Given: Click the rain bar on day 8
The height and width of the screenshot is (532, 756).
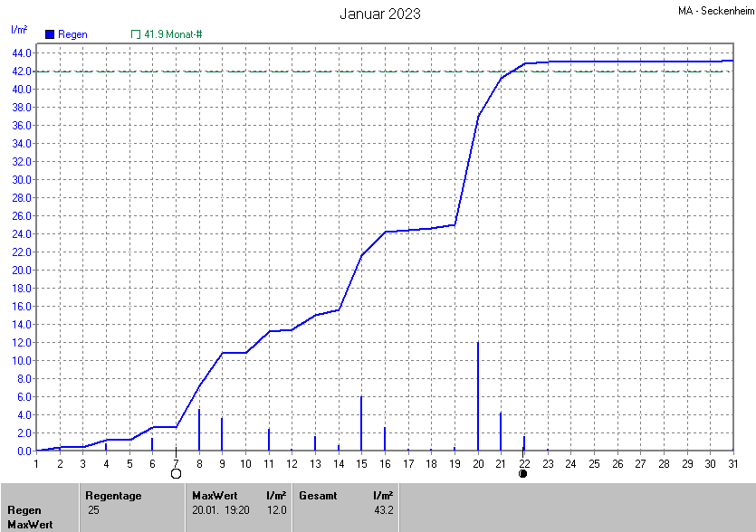Looking at the screenshot, I should [199, 430].
